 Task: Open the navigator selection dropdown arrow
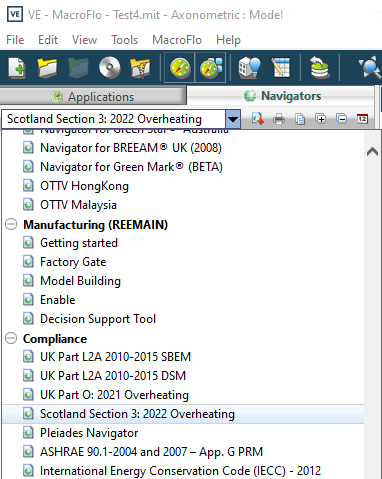coord(233,119)
